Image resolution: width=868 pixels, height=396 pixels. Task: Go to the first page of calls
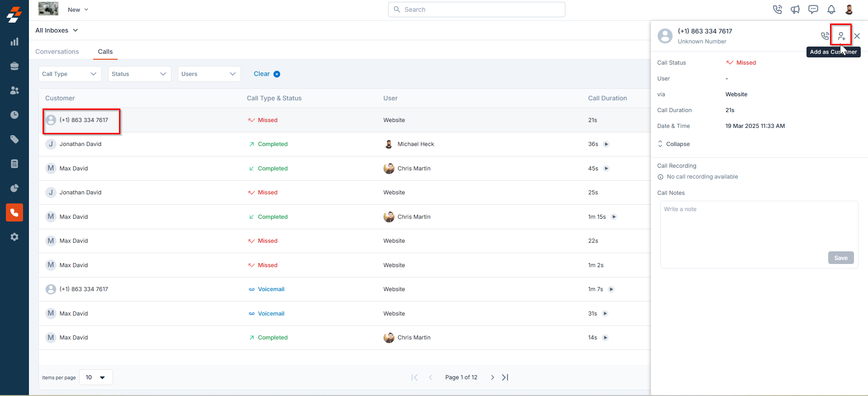point(414,377)
